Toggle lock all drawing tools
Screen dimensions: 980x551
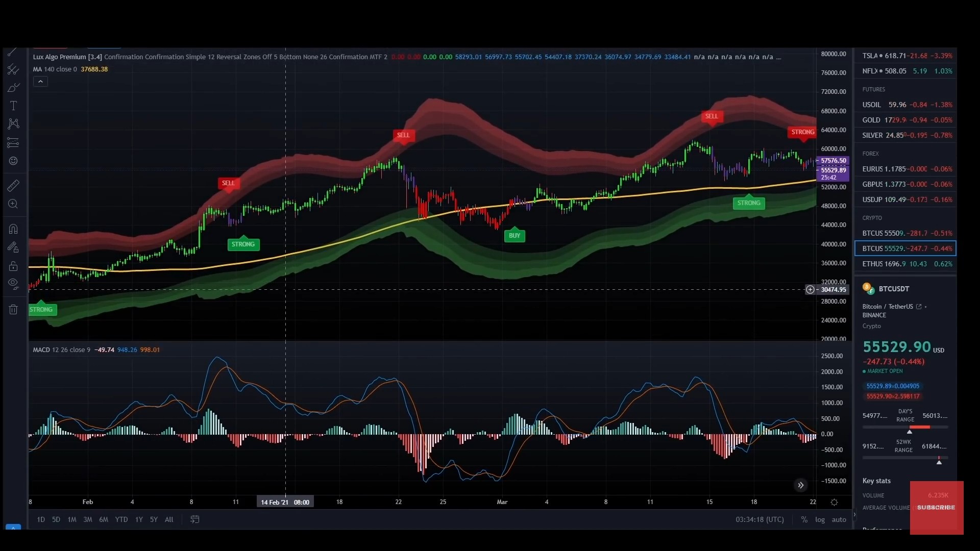click(x=13, y=266)
